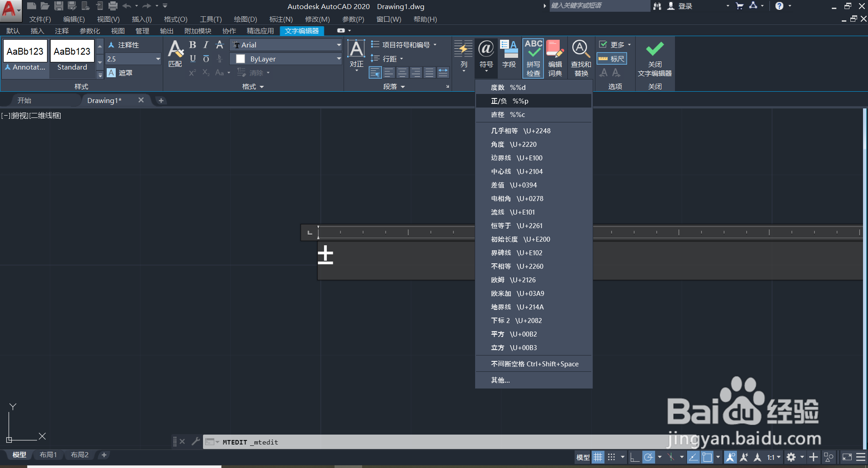Screen dimensions: 868x468
Task: Click 关闭文字编辑器 to close the text editor
Action: [x=655, y=58]
